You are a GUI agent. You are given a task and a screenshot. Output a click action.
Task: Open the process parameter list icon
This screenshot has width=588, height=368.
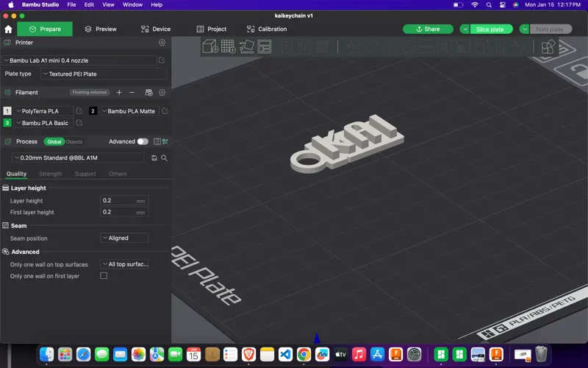click(x=157, y=141)
